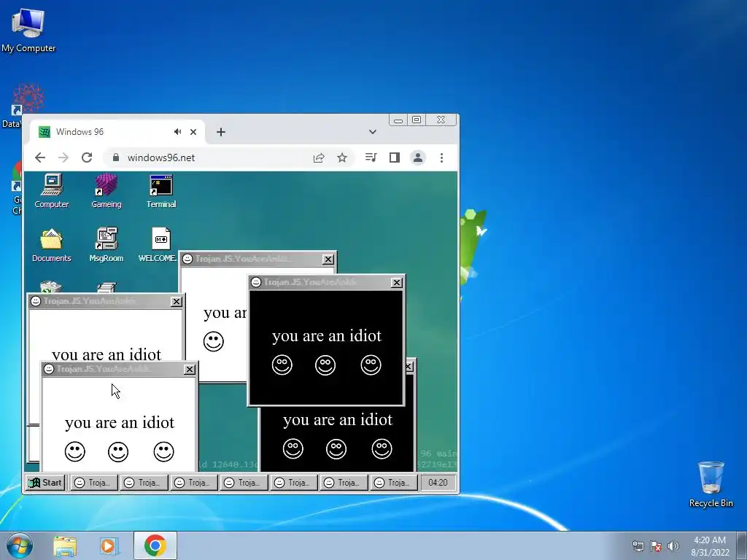Select the fourth Troja taskbar item

[244, 483]
